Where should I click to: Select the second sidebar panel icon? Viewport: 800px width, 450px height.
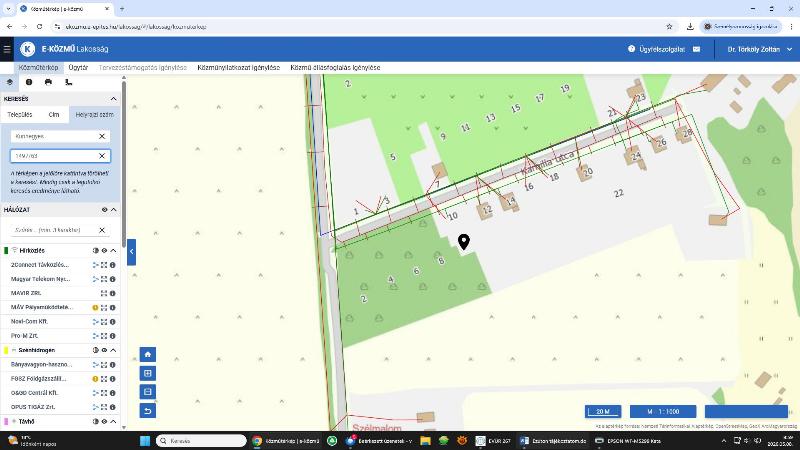pos(29,82)
